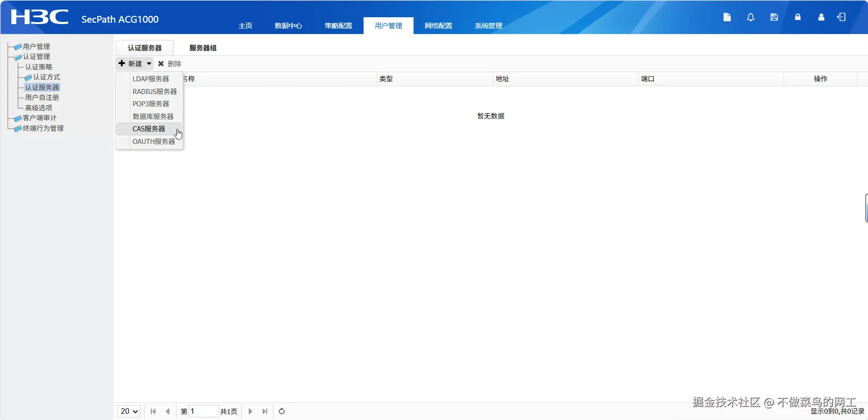Open 高级选项 in the sidebar tree
Viewport: 868px width, 420px height.
[39, 108]
